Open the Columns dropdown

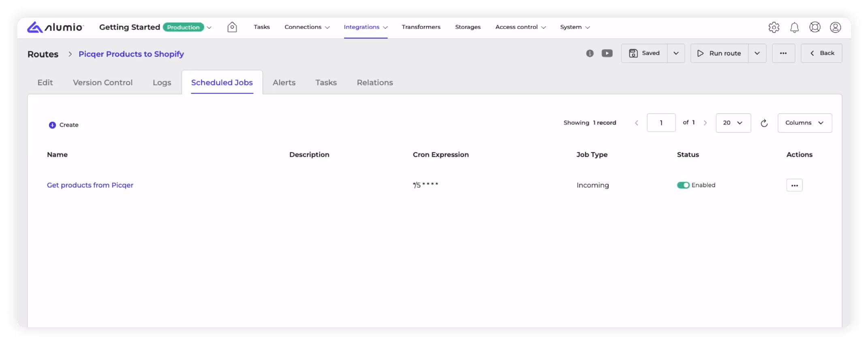[804, 123]
